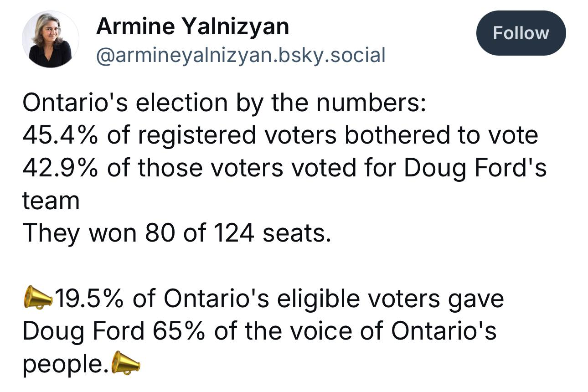Click the megaphone emoji after 'people.'
Screen dimensions: 588x392
[125, 363]
